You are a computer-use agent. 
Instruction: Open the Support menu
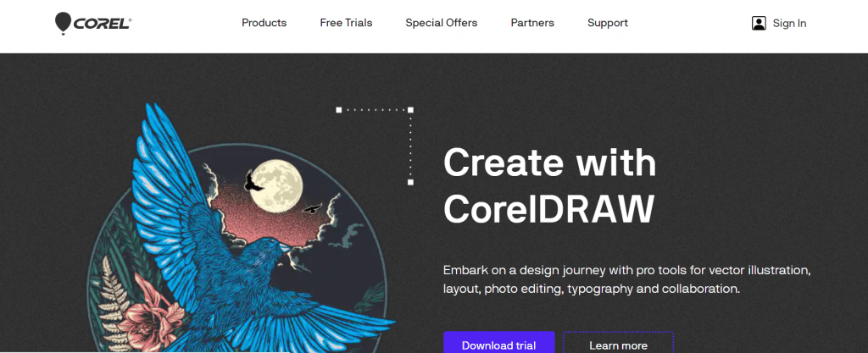(608, 23)
